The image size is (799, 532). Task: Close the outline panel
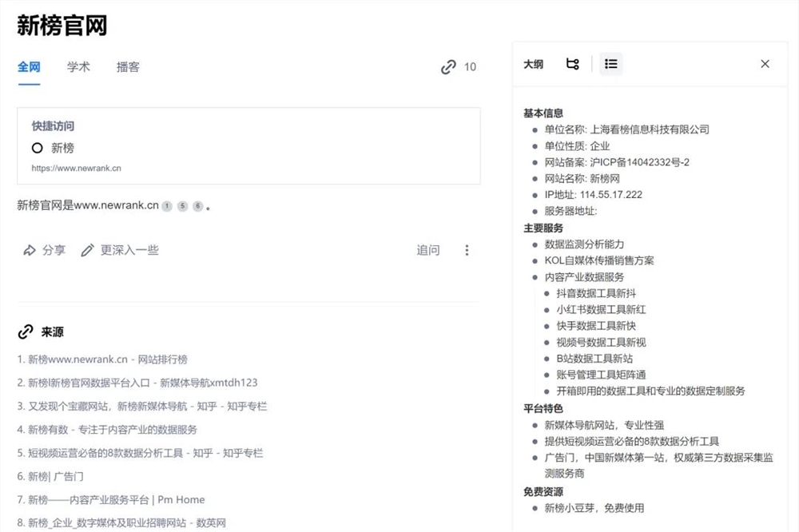[x=765, y=63]
